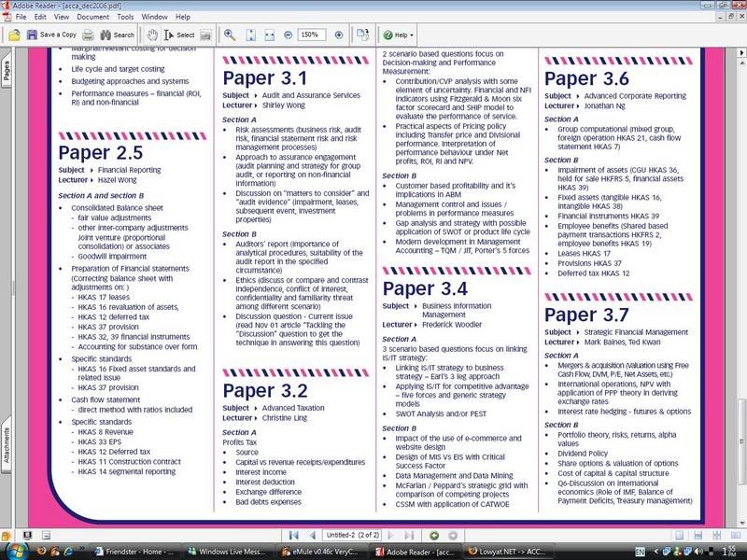747x560 pixels.
Task: Go to the previous page arrow
Action: [313, 535]
